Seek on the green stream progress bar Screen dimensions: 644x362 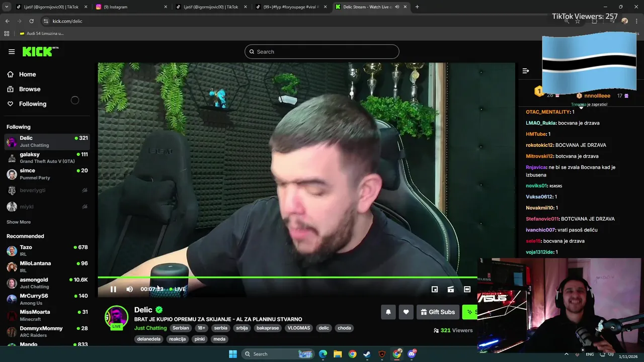287,277
